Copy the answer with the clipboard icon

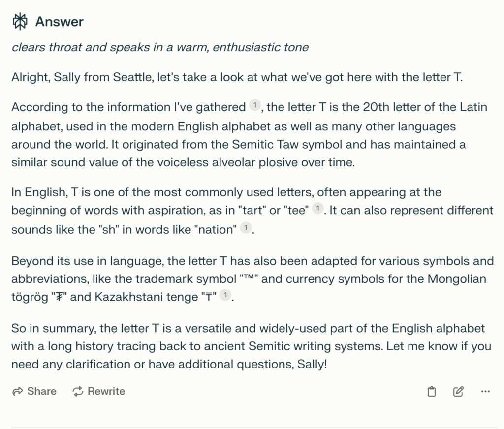[432, 391]
